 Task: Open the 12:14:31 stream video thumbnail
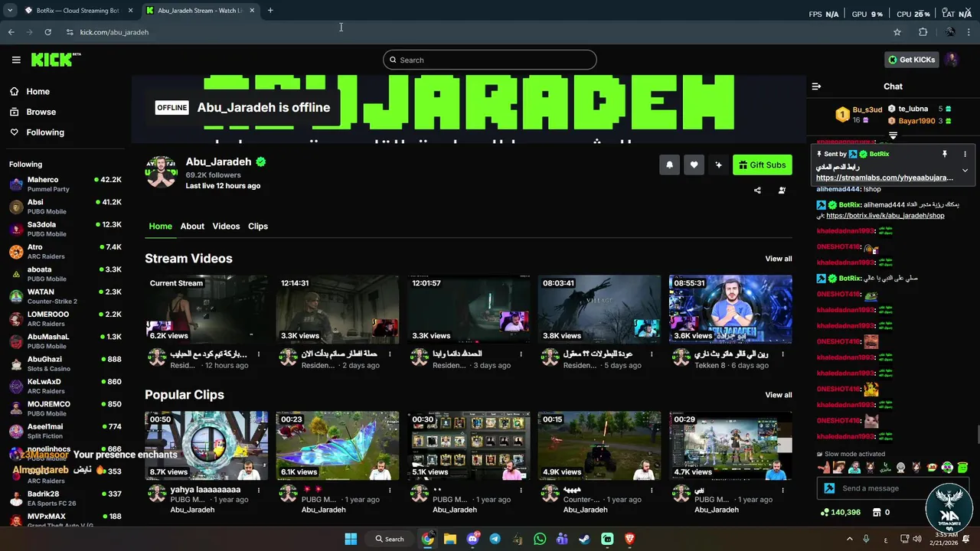[x=338, y=309]
